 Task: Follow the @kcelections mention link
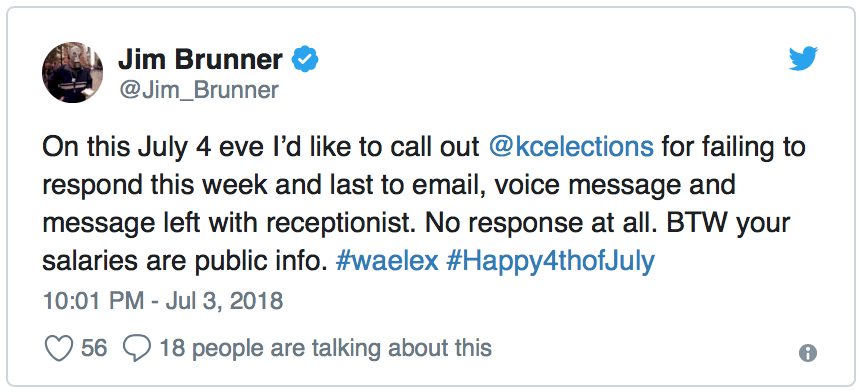coord(571,147)
